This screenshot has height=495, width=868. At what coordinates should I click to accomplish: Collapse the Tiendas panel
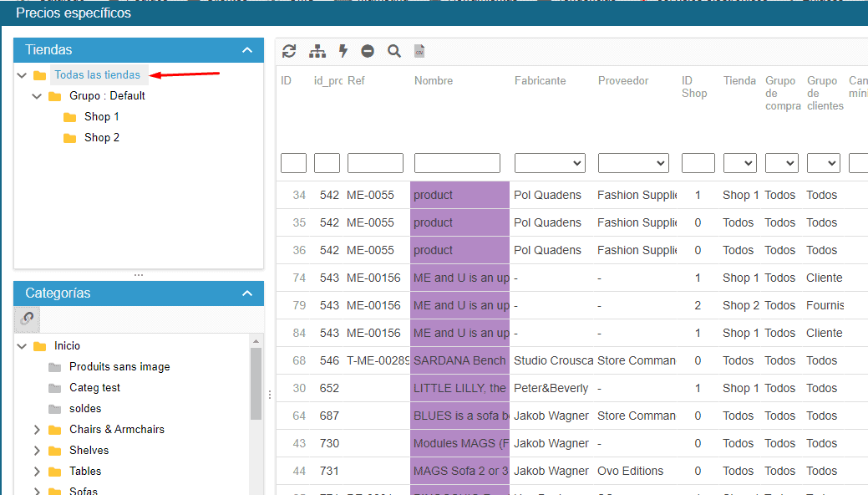246,50
